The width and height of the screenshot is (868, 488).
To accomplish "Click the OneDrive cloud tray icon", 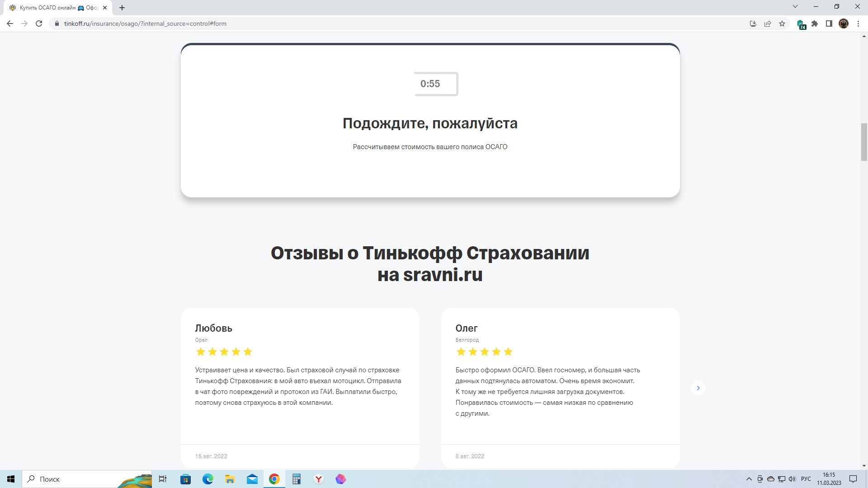I will click(771, 479).
